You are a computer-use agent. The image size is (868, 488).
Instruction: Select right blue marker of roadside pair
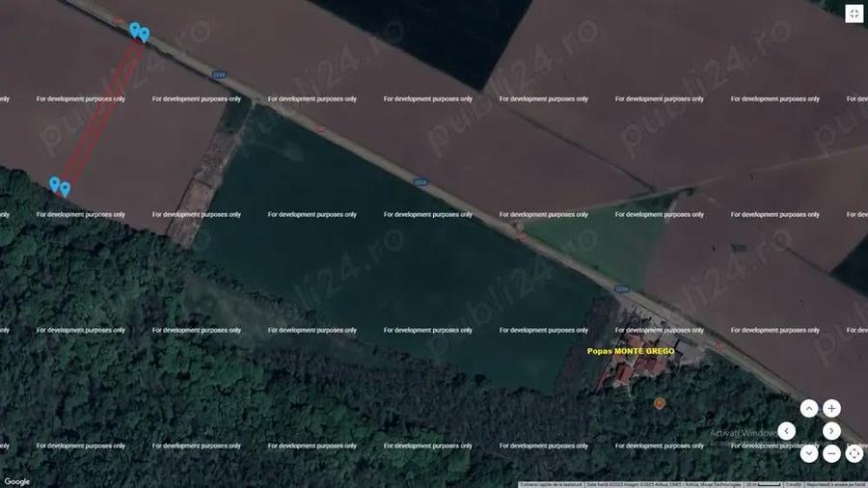tap(145, 34)
